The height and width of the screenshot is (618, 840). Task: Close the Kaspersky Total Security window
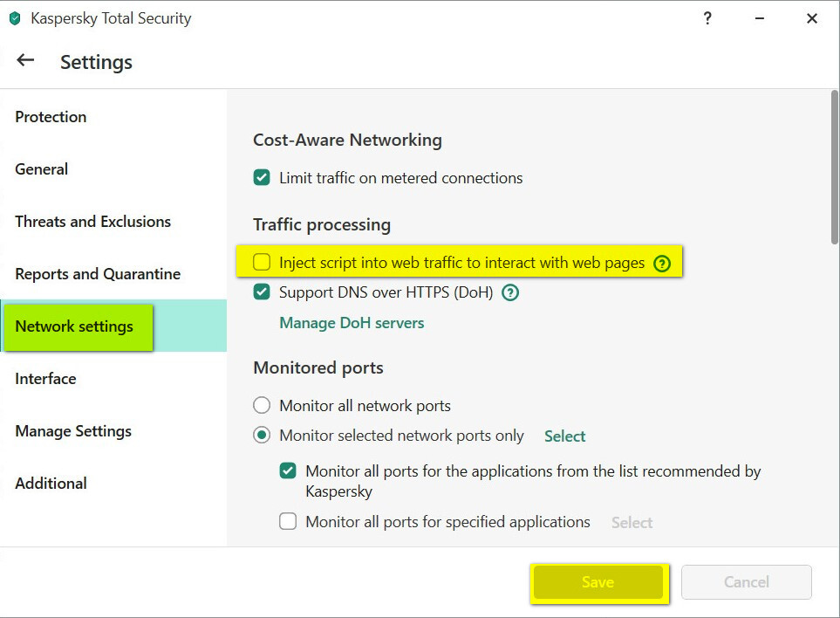coord(812,18)
